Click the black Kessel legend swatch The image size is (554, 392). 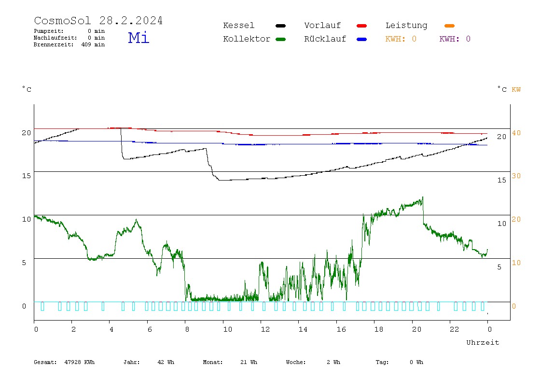[280, 26]
